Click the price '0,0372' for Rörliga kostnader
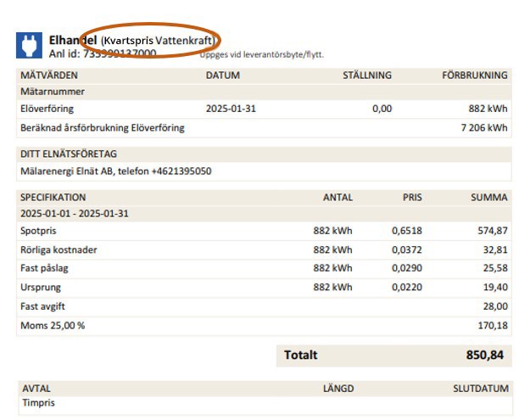 407,250
